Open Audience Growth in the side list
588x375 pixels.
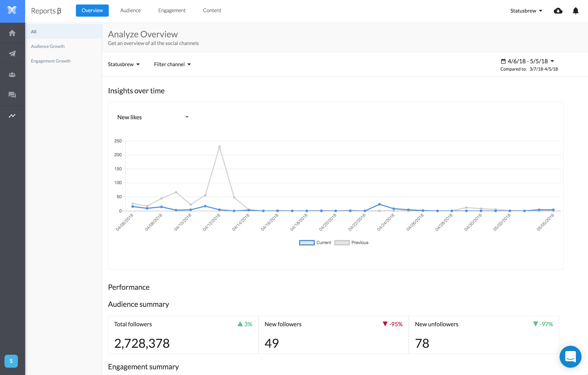(x=48, y=46)
